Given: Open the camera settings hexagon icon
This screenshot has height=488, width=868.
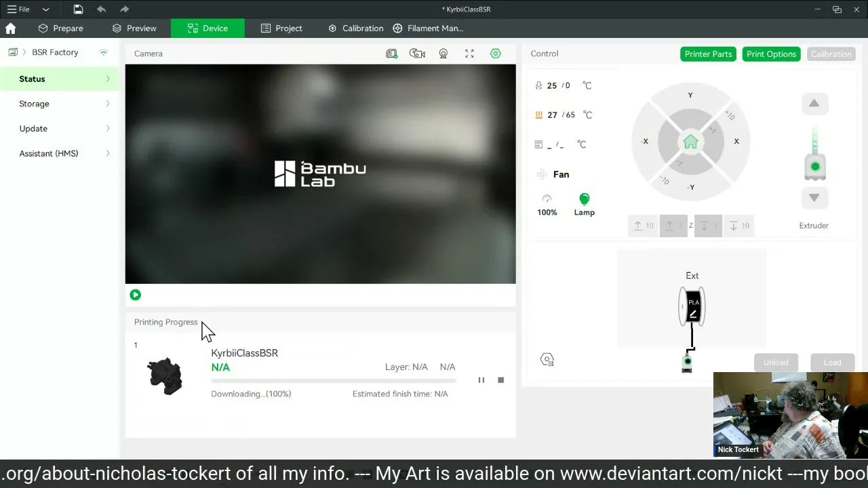Looking at the screenshot, I should point(496,54).
